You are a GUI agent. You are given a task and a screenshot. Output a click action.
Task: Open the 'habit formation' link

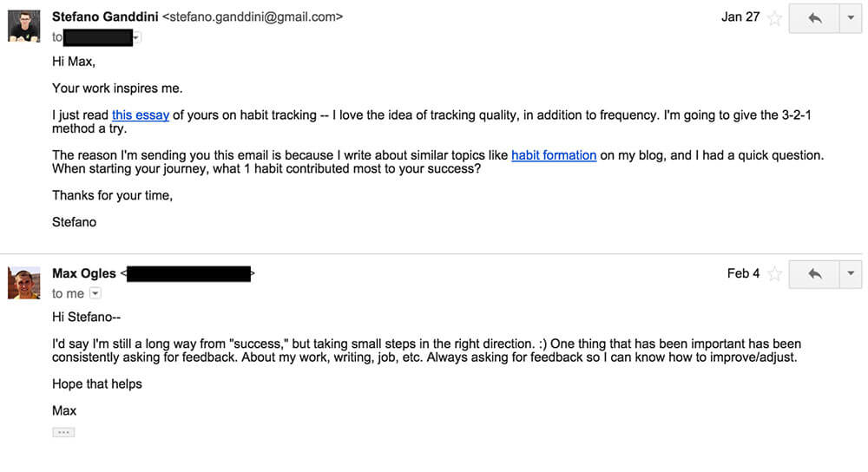coord(554,155)
